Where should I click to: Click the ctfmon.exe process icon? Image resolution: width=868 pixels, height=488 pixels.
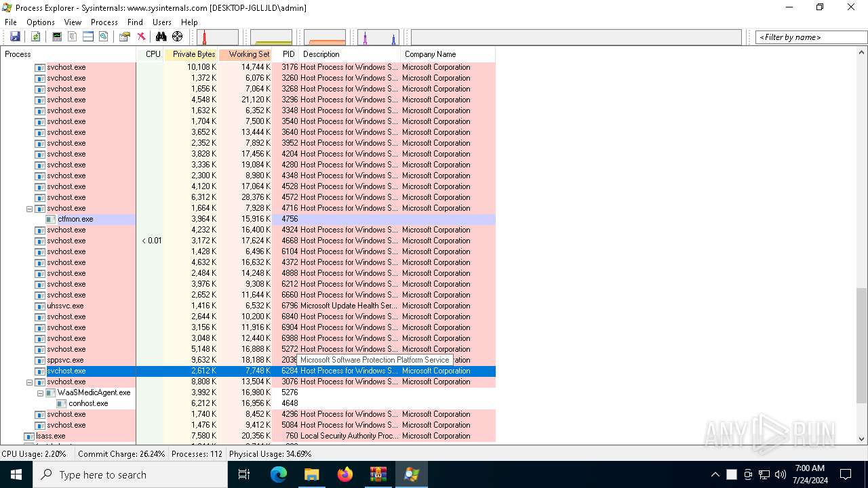pyautogui.click(x=51, y=220)
